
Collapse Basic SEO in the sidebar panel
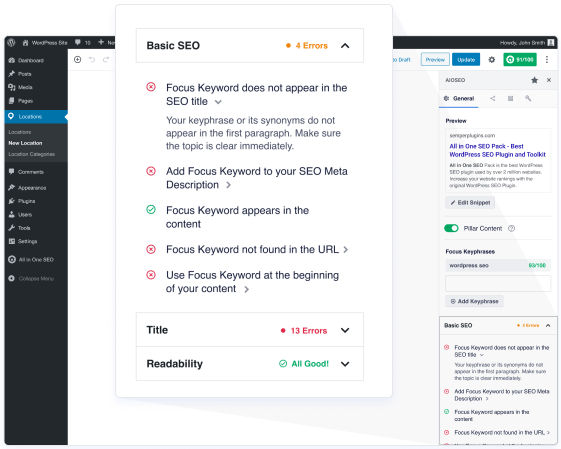tap(548, 326)
